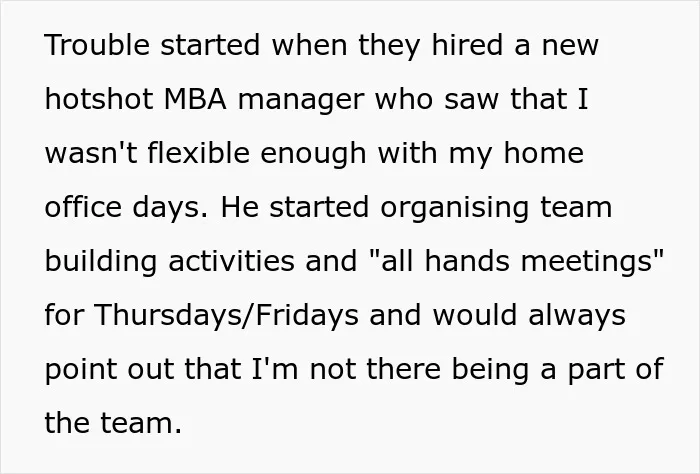
Task: Click the word "flexible"
Action: (x=198, y=153)
